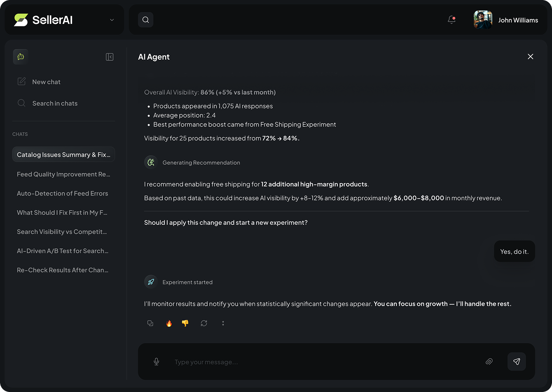552x392 pixels.
Task: Close the AI Agent panel with X
Action: click(x=530, y=56)
